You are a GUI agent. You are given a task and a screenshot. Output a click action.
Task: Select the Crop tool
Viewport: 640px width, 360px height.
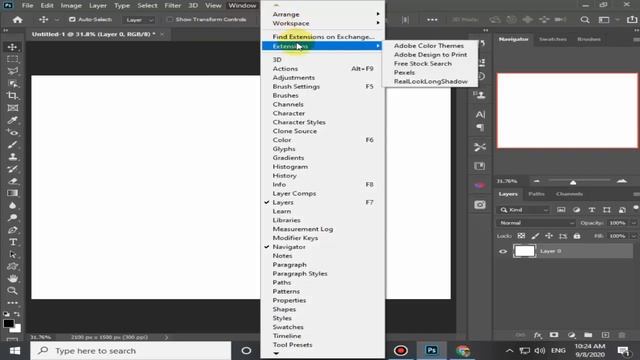click(x=12, y=96)
